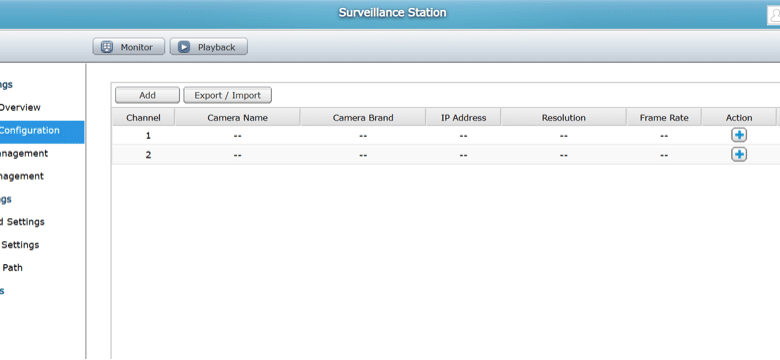Sort by the IP Address column header
This screenshot has height=360, width=780.
coord(464,117)
